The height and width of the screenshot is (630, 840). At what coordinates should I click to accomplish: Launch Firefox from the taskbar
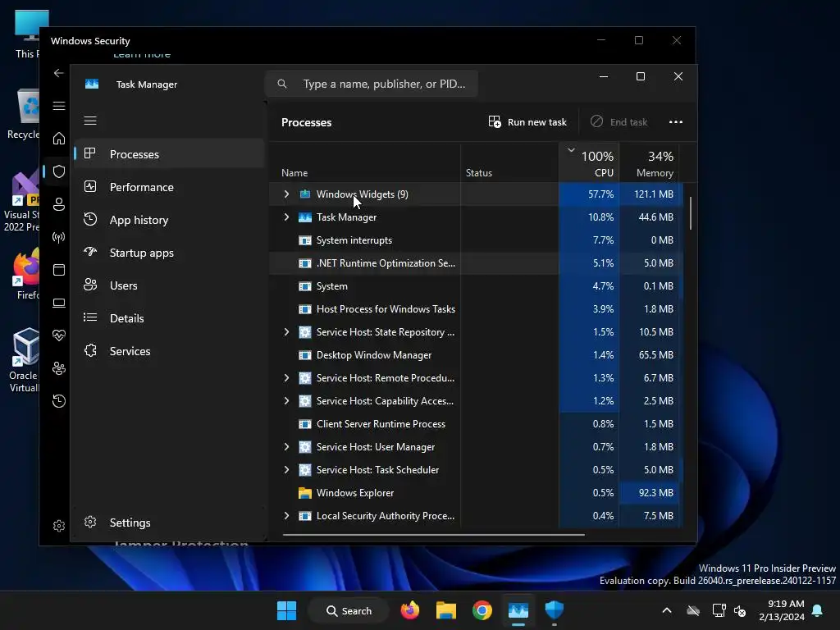click(x=410, y=610)
